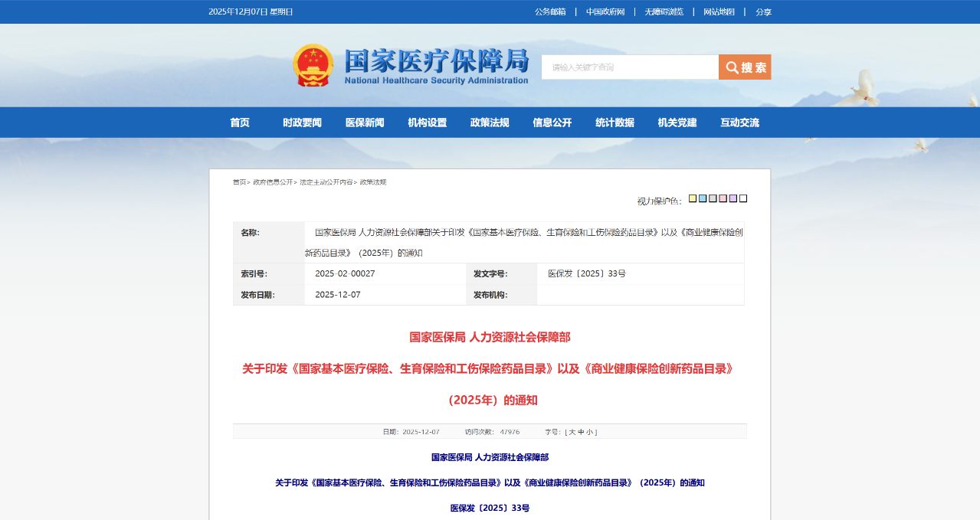Open the 无障碍浏览 accessibility link

664,11
